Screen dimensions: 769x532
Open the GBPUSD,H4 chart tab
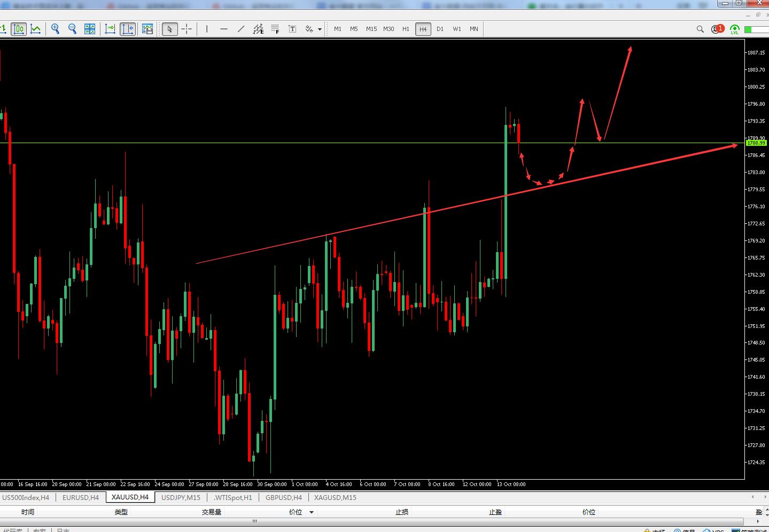pyautogui.click(x=283, y=498)
